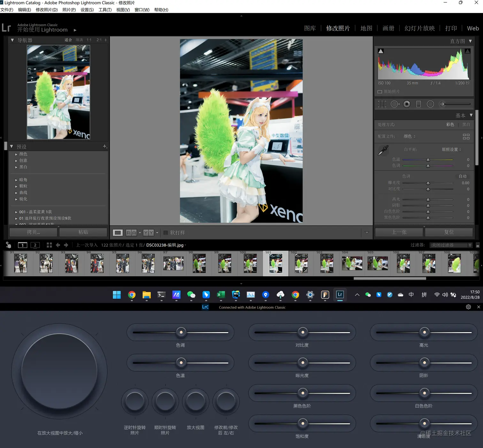Set navigator zoom to 1:1
483x448 pixels.
(89, 40)
